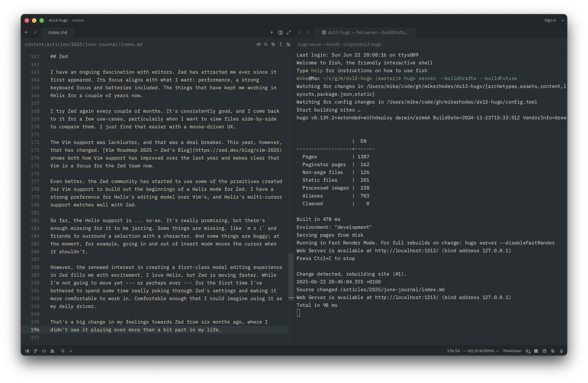Show the outline panel in the status bar
The height and width of the screenshot is (383, 588).
tap(44, 351)
